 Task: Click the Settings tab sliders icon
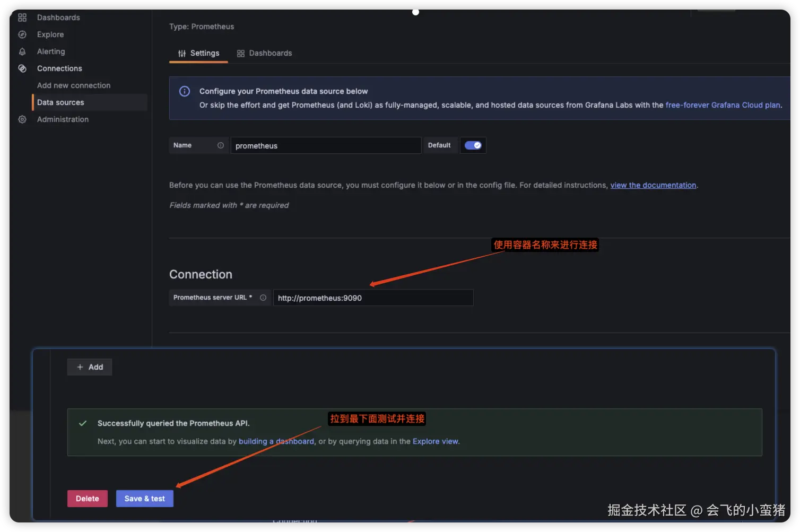[182, 54]
